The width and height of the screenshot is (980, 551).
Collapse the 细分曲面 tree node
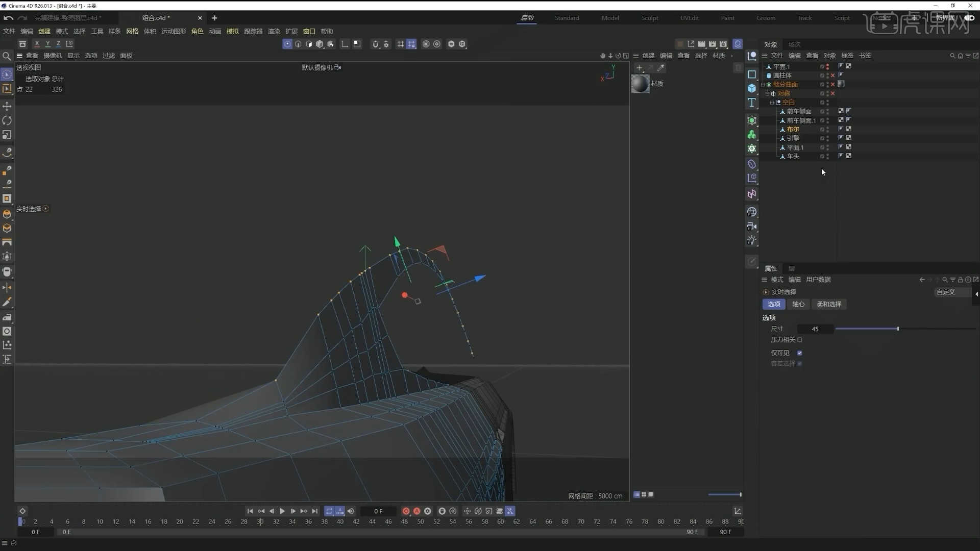(x=763, y=85)
